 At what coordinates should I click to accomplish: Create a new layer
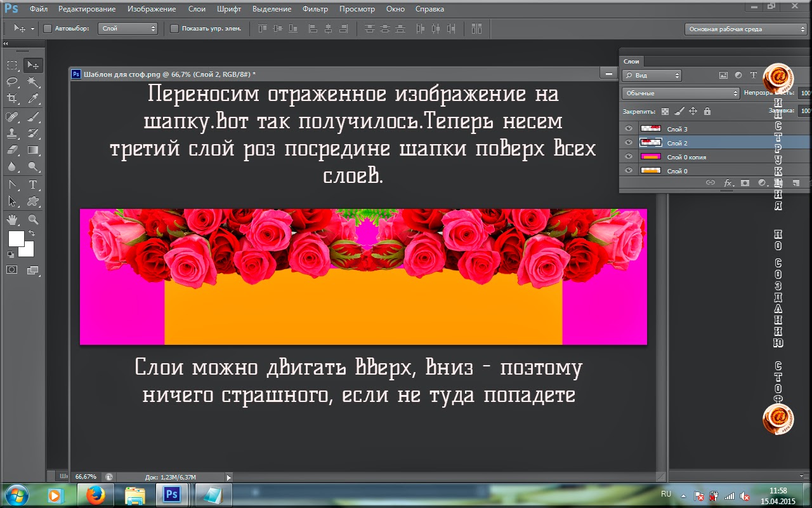[x=796, y=183]
